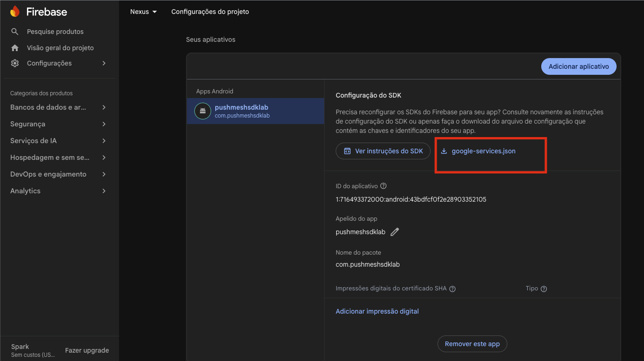Click the Android app icon for pushmeshsdklab
This screenshot has width=644, height=361.
point(203,111)
